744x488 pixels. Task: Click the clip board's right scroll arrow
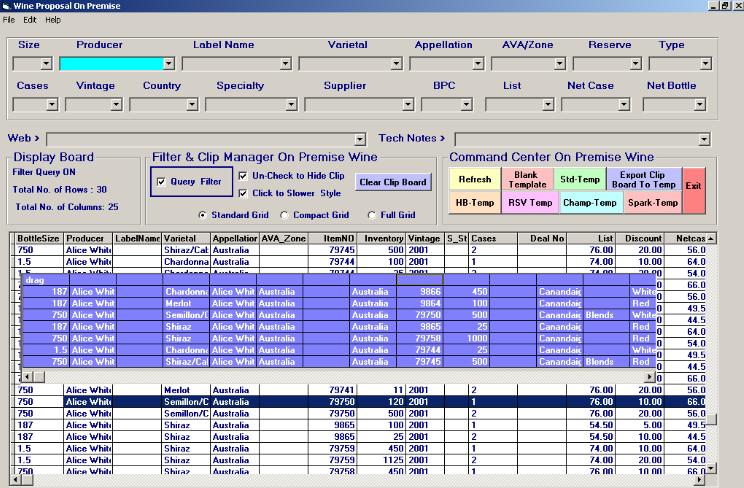pyautogui.click(x=650, y=377)
